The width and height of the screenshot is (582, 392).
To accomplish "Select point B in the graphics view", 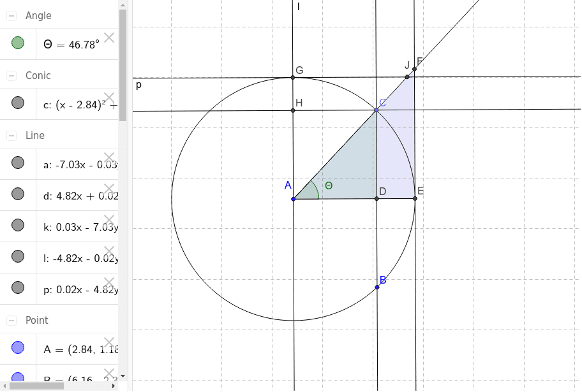I will (x=377, y=287).
